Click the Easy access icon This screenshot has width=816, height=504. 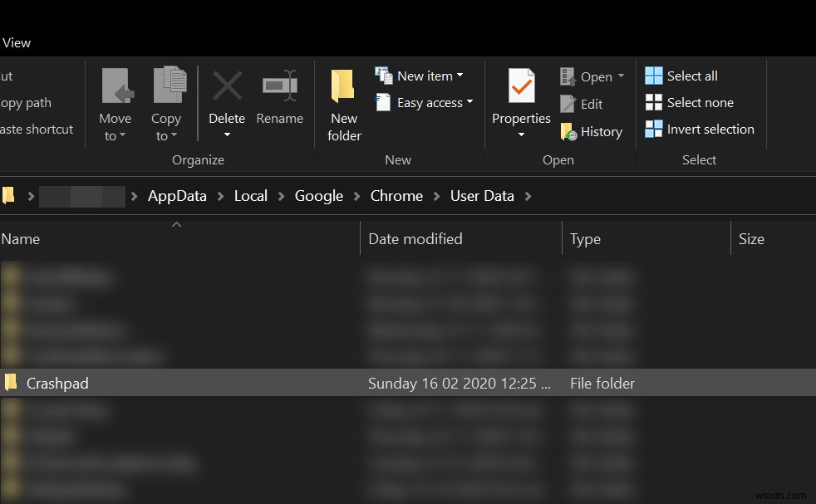(x=383, y=102)
